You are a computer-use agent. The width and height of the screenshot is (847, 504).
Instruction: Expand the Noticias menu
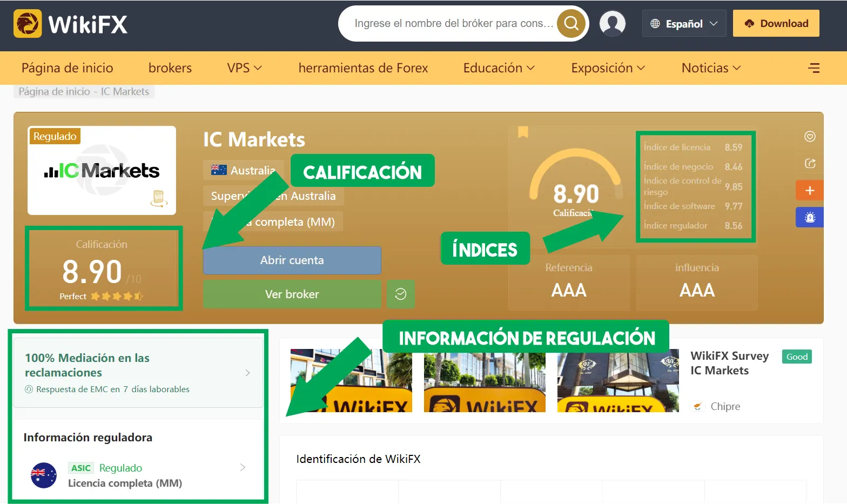tap(711, 68)
